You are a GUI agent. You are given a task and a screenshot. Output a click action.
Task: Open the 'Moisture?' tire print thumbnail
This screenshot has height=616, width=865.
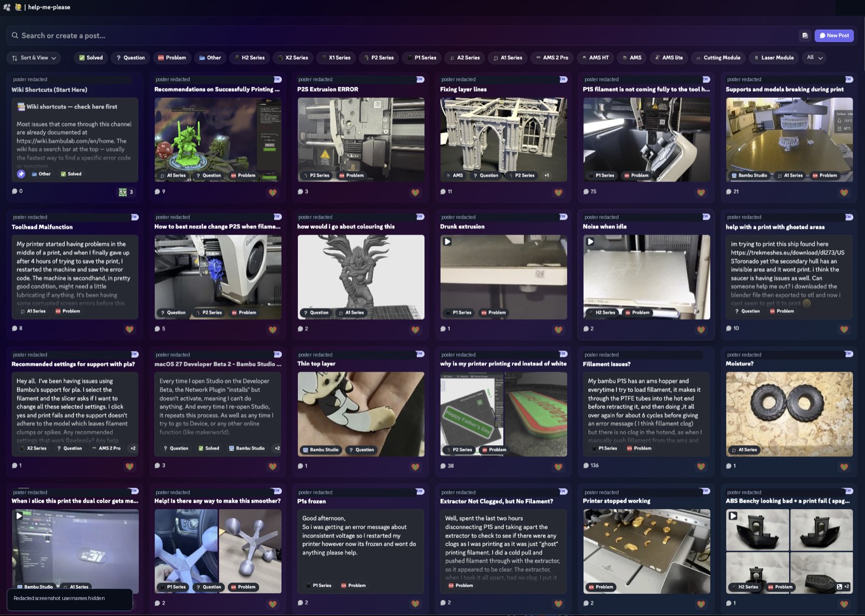pyautogui.click(x=789, y=414)
